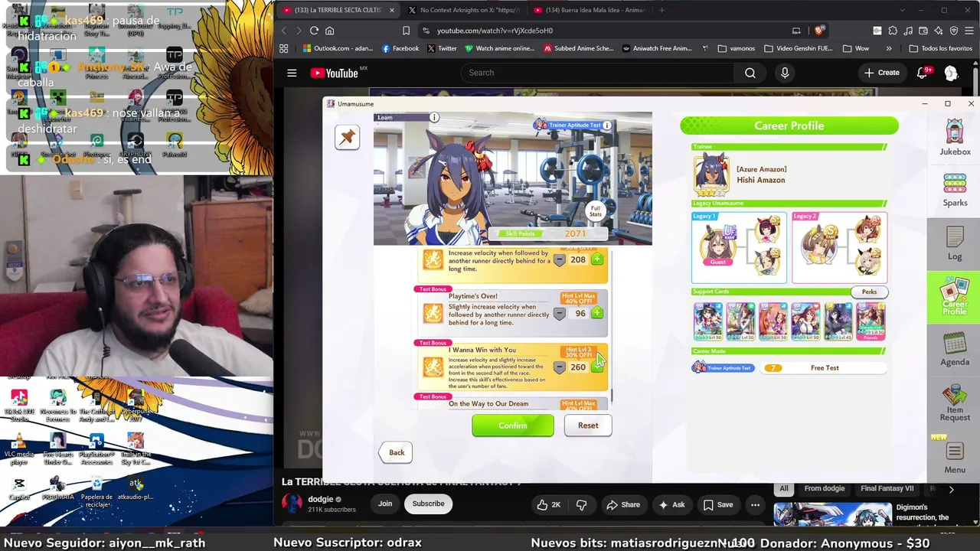Click the I Wanna Win with You skill icon

(433, 367)
